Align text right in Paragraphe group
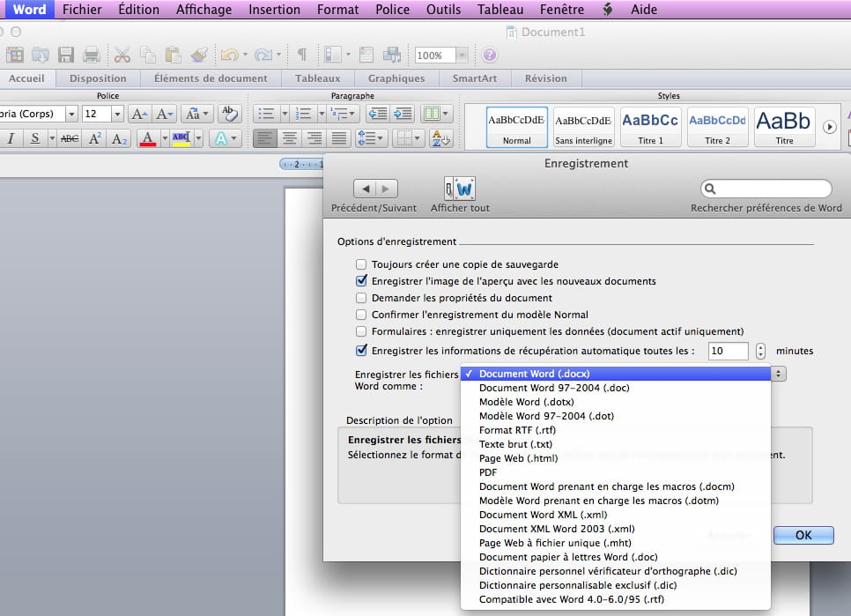851x616 pixels. (x=314, y=138)
